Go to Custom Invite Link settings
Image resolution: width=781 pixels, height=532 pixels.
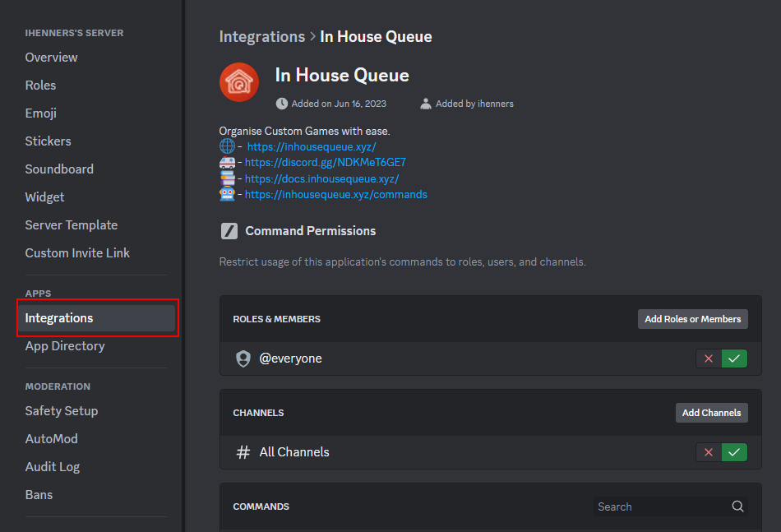pos(77,253)
